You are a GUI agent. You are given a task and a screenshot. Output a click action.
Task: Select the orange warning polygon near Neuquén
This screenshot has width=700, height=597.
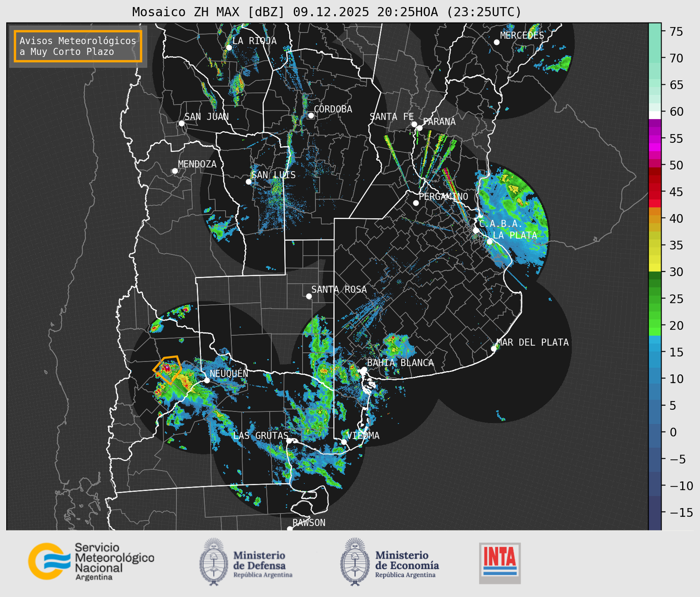[x=168, y=369]
